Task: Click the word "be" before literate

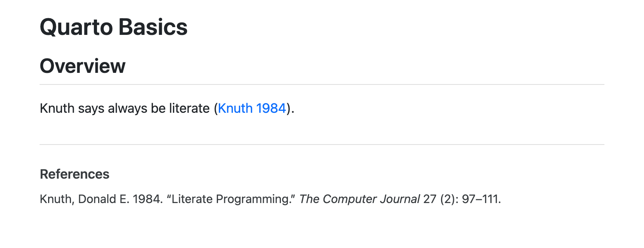Action: (158, 108)
